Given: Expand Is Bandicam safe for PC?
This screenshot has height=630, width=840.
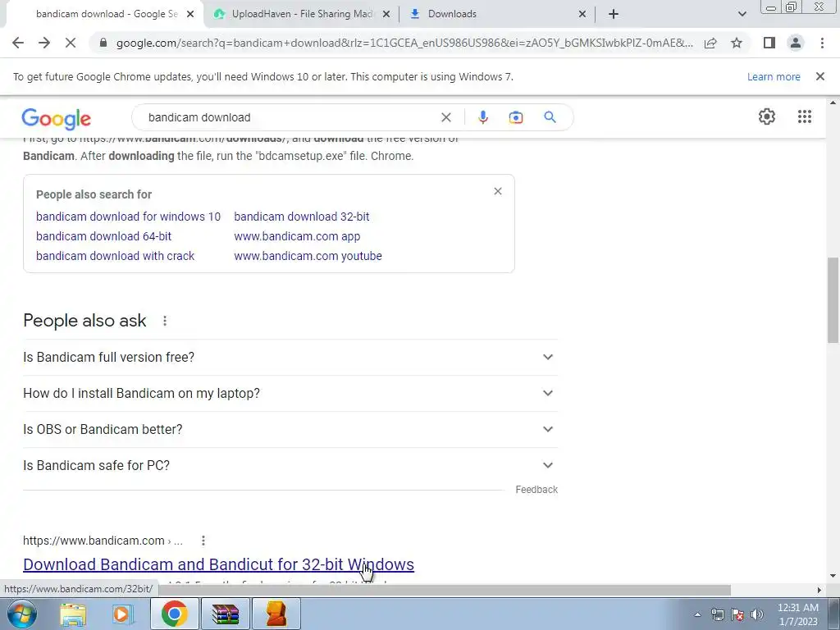Looking at the screenshot, I should [290, 466].
